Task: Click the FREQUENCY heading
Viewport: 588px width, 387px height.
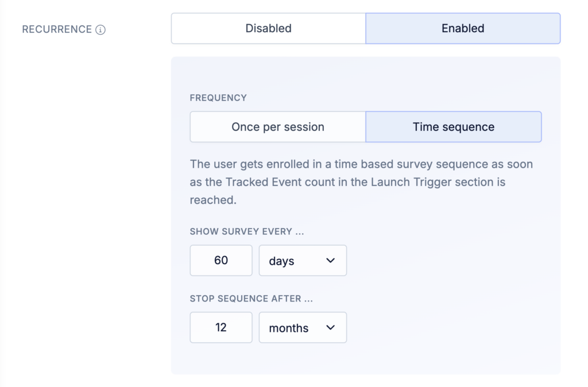Action: pyautogui.click(x=218, y=98)
